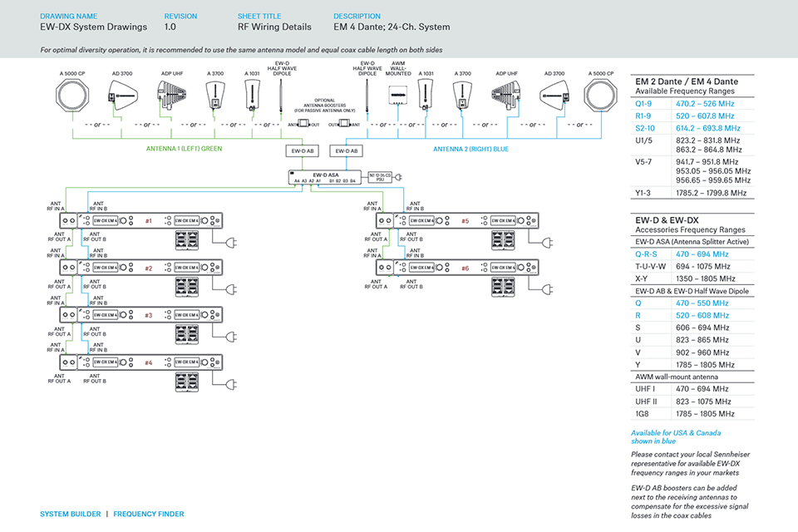Click the A 1031 antenna on the green Antenna 1 line
The width and height of the screenshot is (798, 532).
(253, 96)
